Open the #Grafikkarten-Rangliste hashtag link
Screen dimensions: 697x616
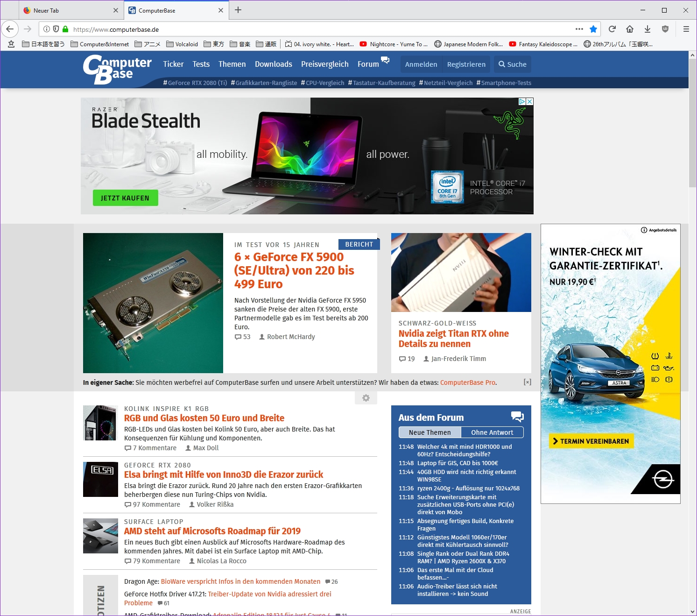pos(264,83)
